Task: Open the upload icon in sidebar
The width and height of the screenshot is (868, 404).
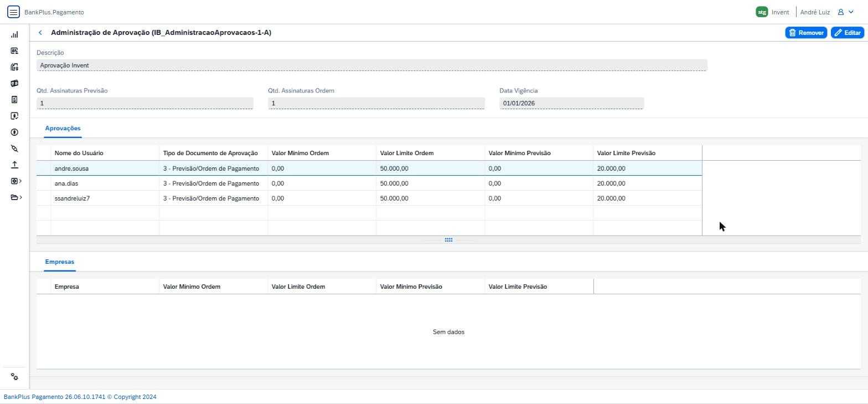Action: [x=14, y=165]
